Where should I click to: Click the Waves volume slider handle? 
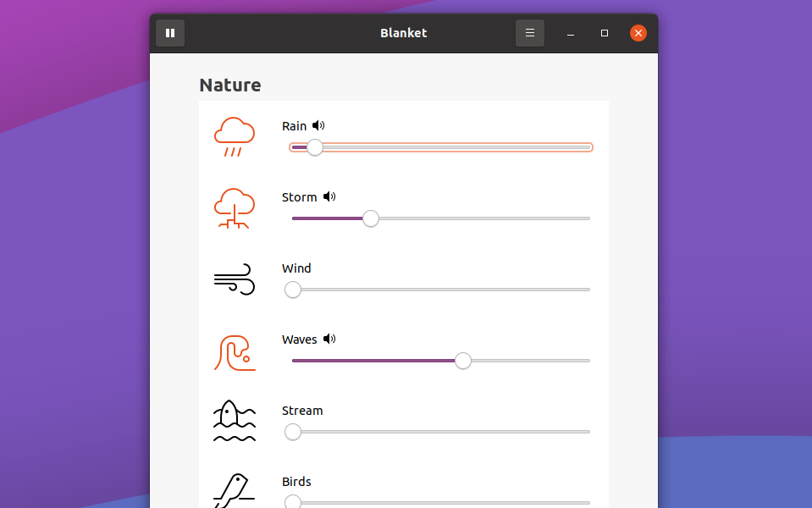point(463,361)
